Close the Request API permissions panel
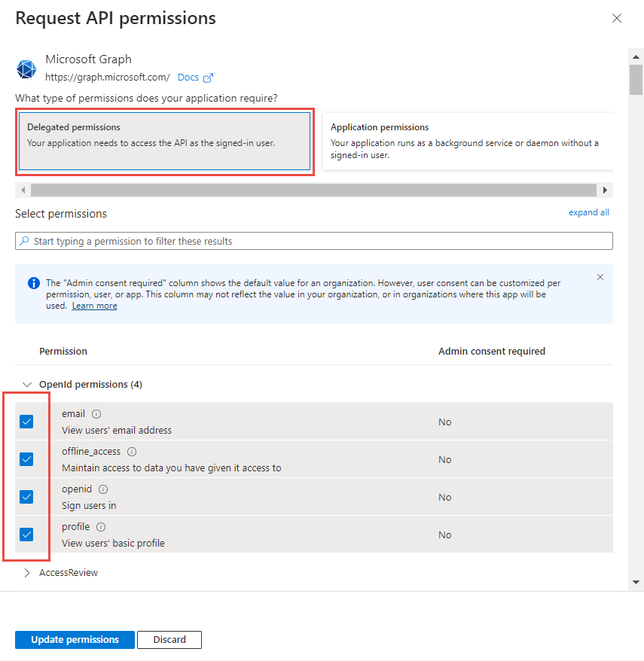 [x=617, y=18]
